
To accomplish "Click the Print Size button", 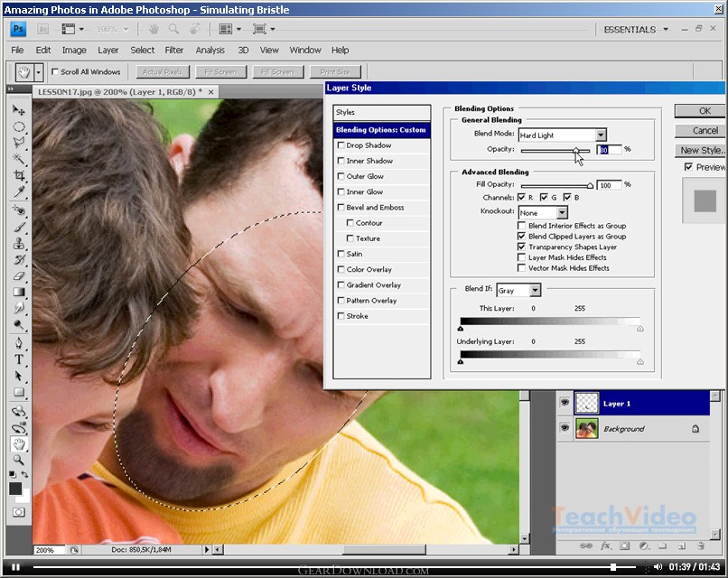I will click(x=335, y=72).
